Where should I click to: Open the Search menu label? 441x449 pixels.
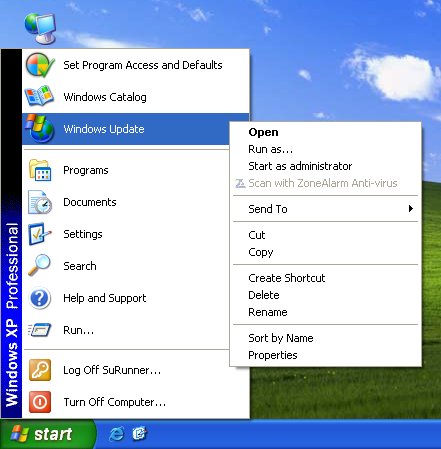pyautogui.click(x=80, y=266)
